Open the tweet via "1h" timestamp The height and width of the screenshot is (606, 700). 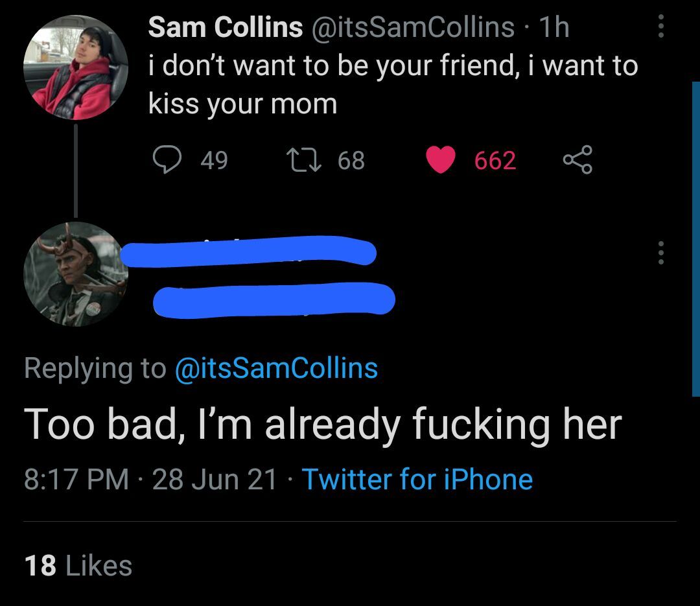click(x=554, y=27)
